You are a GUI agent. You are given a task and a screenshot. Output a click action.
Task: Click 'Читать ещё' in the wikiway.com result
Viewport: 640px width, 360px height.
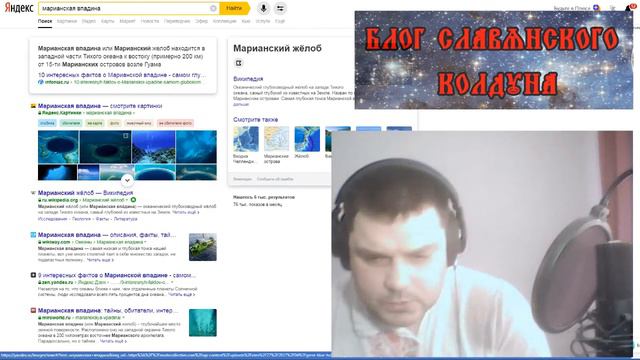(x=100, y=260)
